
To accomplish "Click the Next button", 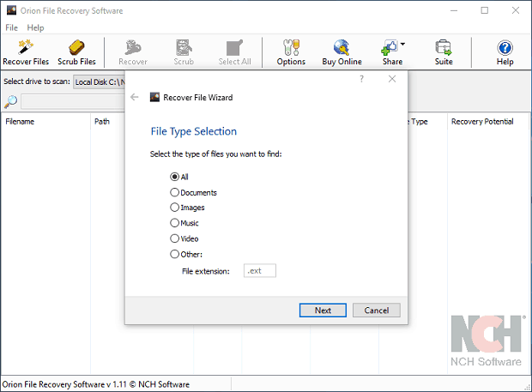I will pyautogui.click(x=323, y=311).
